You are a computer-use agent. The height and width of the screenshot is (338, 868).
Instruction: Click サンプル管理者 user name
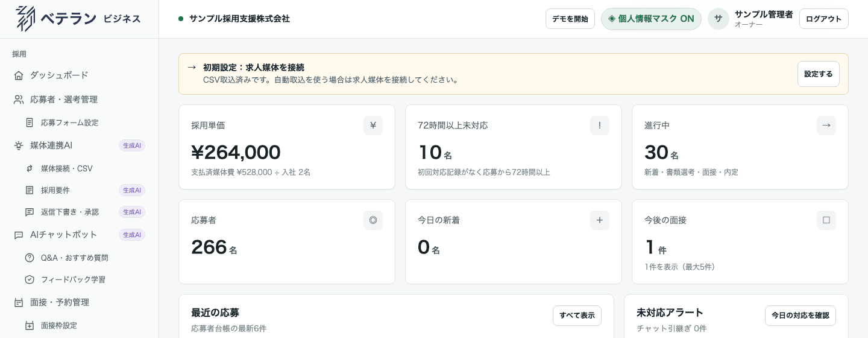click(764, 14)
